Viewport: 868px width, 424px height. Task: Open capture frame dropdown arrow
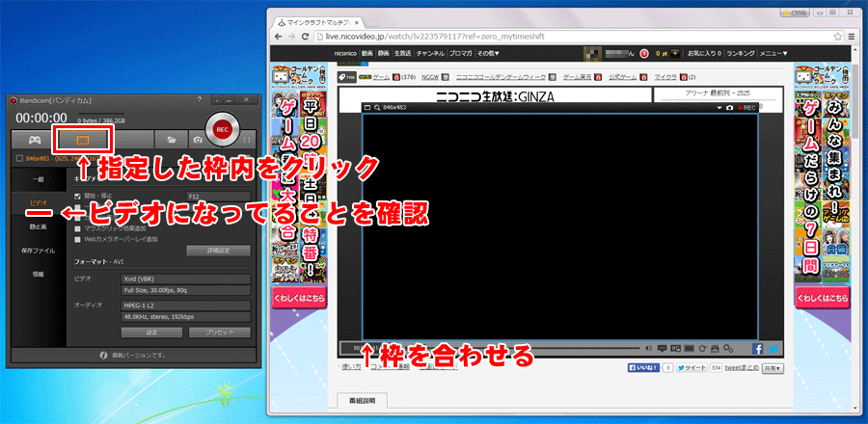(719, 107)
